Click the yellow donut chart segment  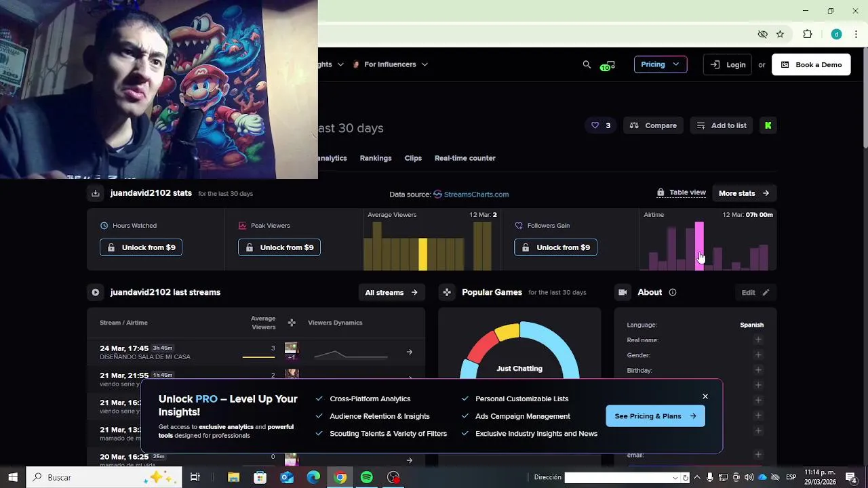(x=507, y=331)
